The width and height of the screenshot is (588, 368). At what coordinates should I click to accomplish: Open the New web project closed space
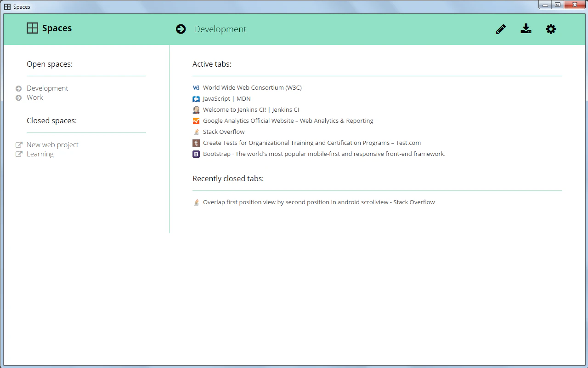(x=52, y=145)
